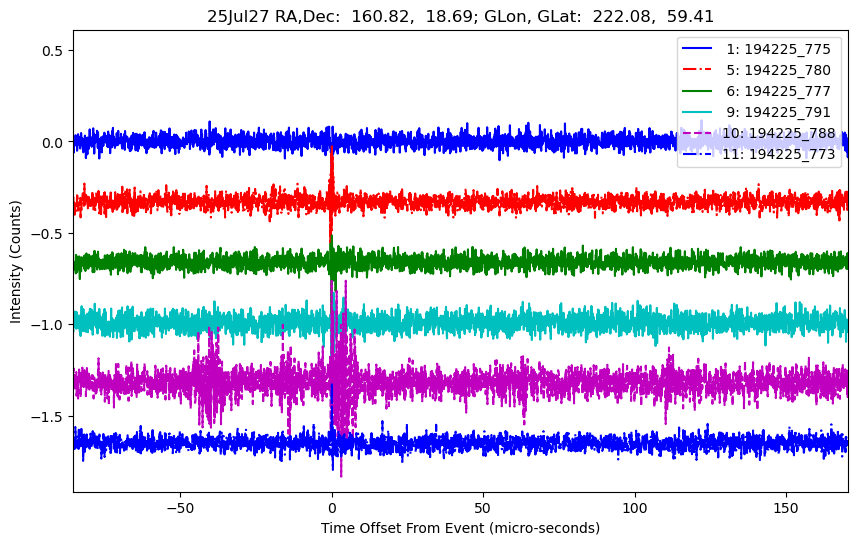Click the solid blue line sample in legend
The image size is (858, 545).
coord(697,49)
